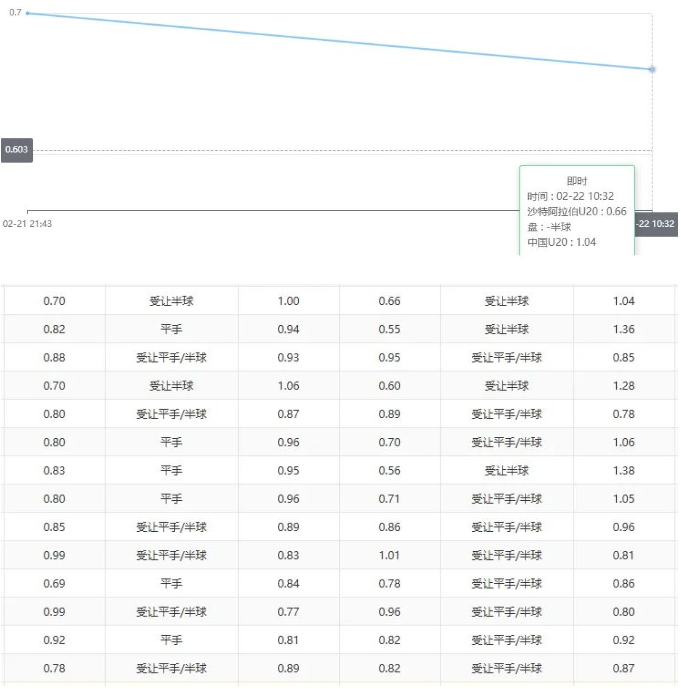Click the 0.71 odds cell
681x689 pixels.
[x=390, y=499]
